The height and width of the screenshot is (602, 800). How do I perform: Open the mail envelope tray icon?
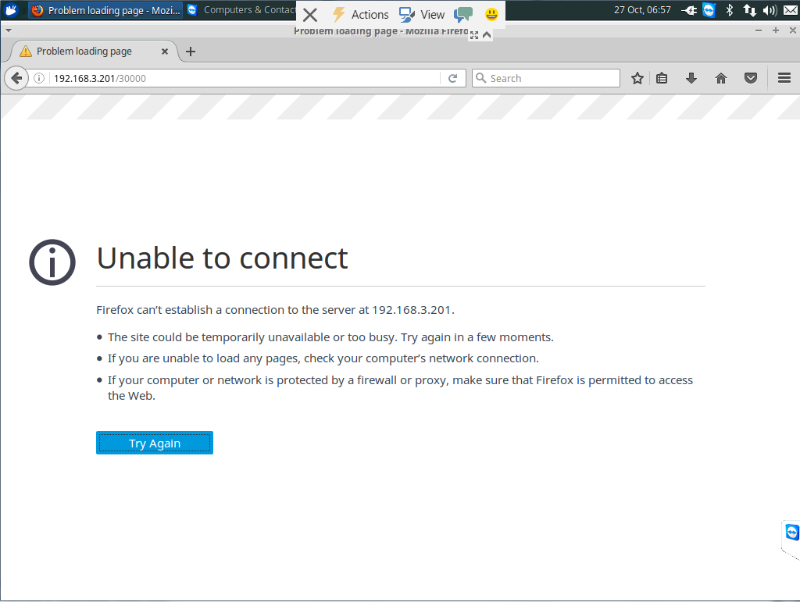790,10
